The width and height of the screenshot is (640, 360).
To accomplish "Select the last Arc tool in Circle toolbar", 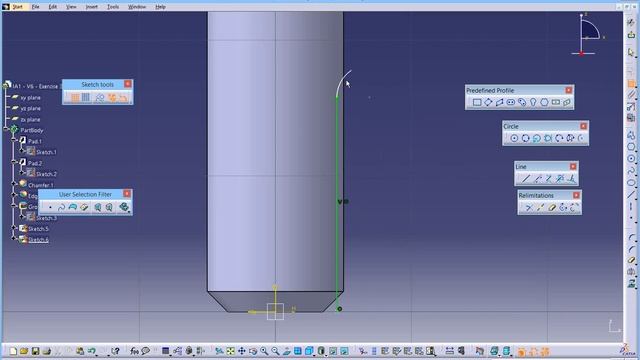I will 581,138.
